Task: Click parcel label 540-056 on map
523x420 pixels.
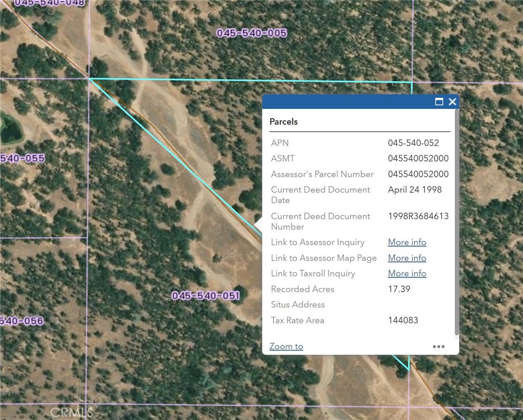Action: 21,319
